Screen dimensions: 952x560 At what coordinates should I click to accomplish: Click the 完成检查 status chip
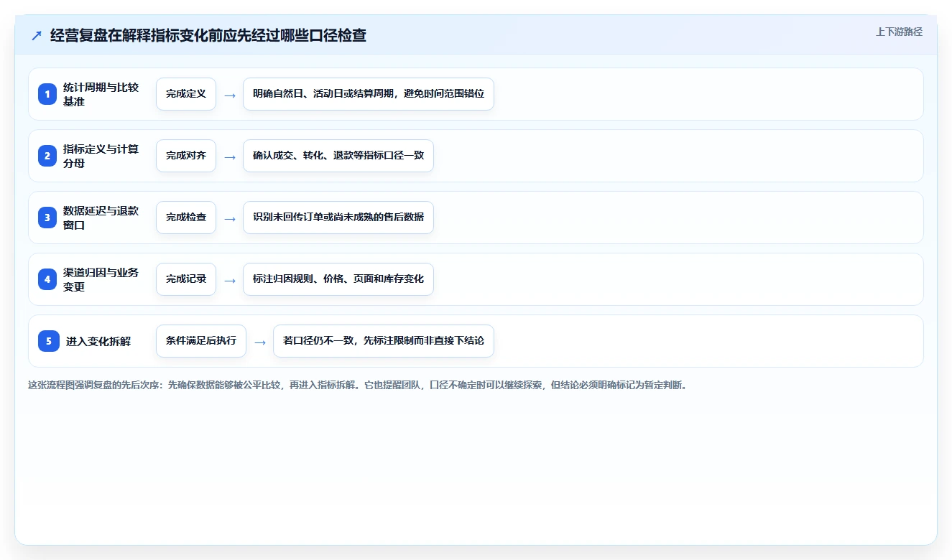point(186,218)
